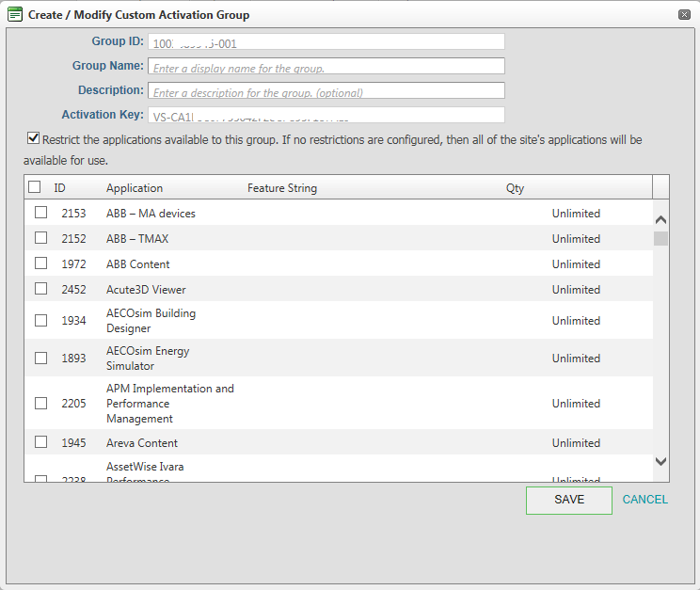Check the ABB Content row checkbox
This screenshot has width=700, height=590.
(x=41, y=263)
